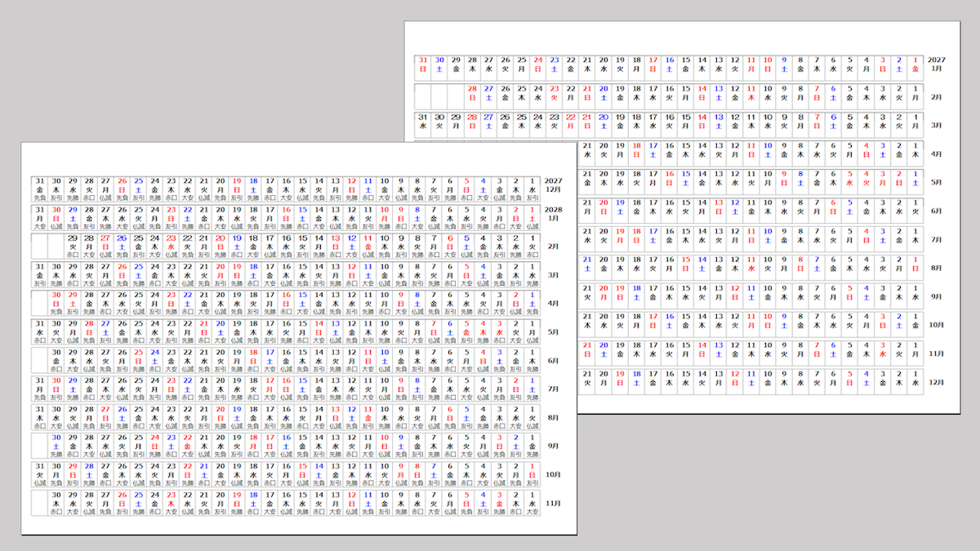Click red 10 月 in the 2028 1月 row

[x=385, y=218]
